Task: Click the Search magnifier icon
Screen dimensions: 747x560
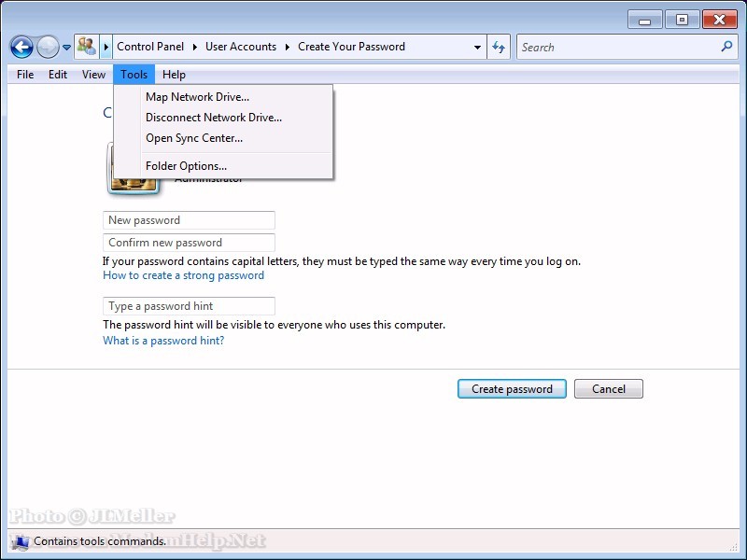Action: 726,46
